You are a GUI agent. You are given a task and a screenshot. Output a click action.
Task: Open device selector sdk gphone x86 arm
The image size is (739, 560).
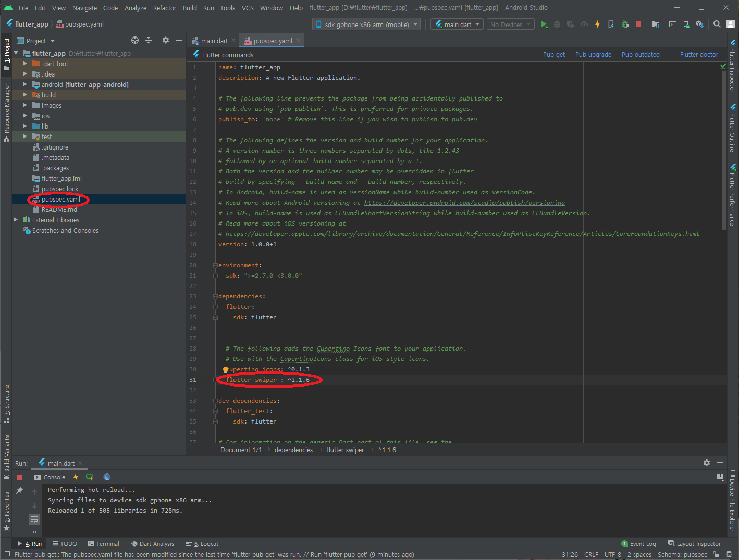click(367, 24)
